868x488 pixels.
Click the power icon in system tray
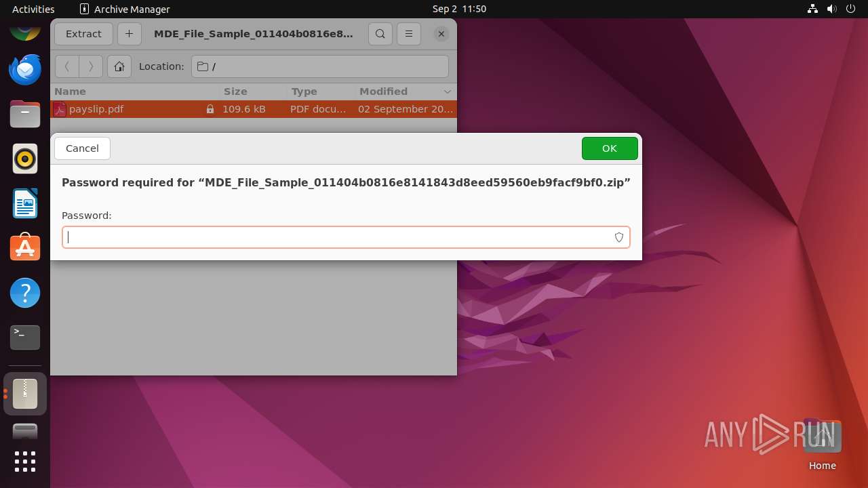(851, 9)
